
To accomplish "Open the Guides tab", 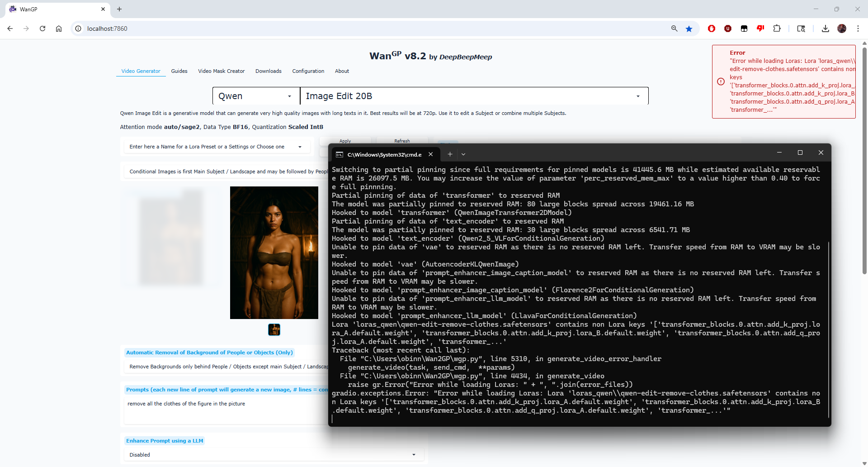I will [179, 71].
